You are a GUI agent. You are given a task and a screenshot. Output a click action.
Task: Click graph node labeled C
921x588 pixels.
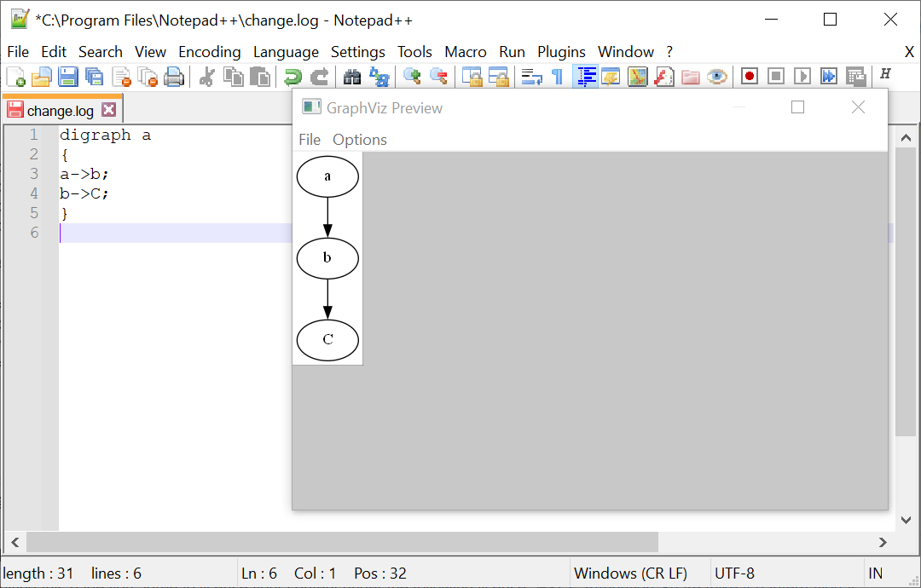[x=327, y=339]
